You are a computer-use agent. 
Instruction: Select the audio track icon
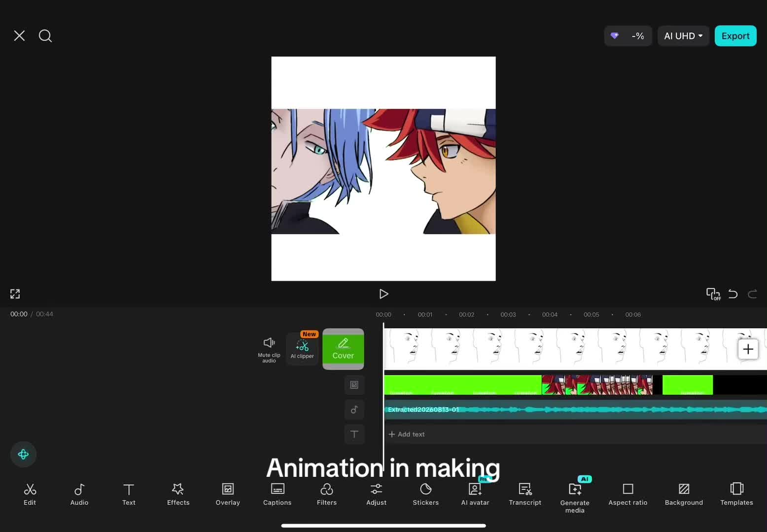point(354,409)
